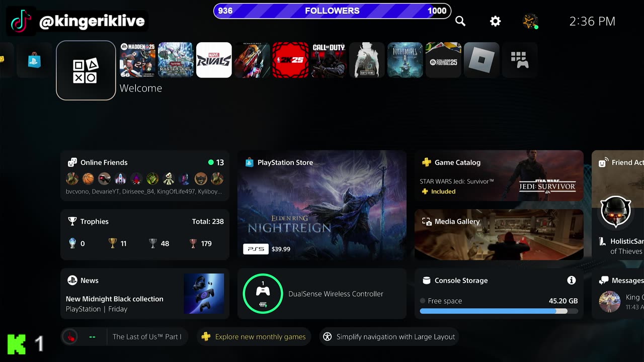Screen dimensions: 644x362
Task: Click the free space storage bar
Action: point(499,311)
